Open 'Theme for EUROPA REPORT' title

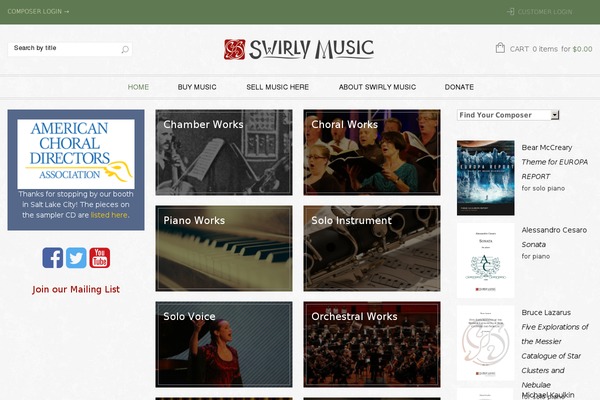point(555,169)
